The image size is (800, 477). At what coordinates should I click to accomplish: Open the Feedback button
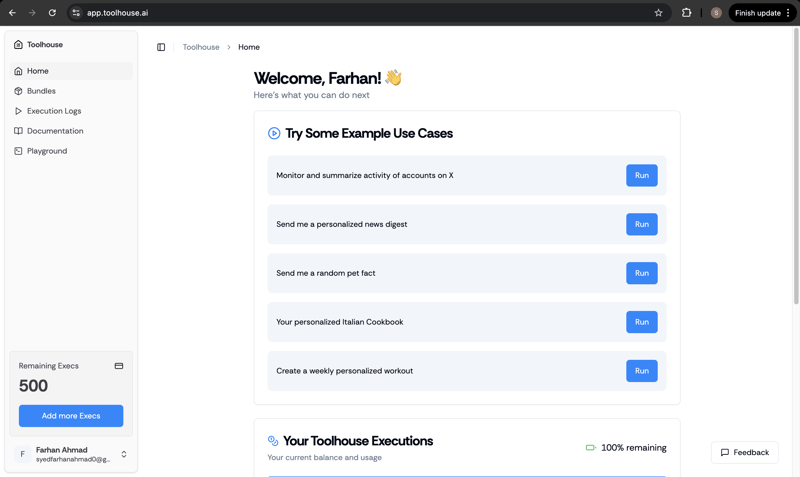pos(744,453)
